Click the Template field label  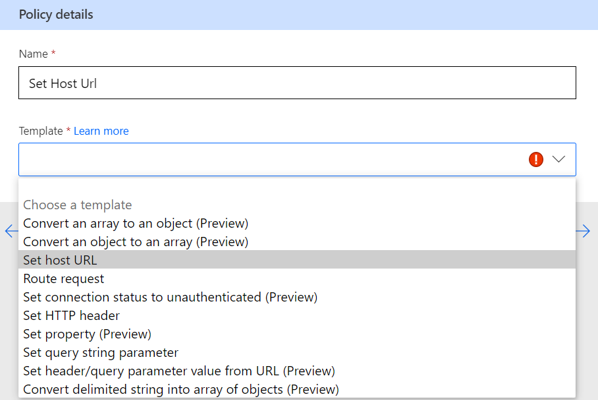(41, 131)
